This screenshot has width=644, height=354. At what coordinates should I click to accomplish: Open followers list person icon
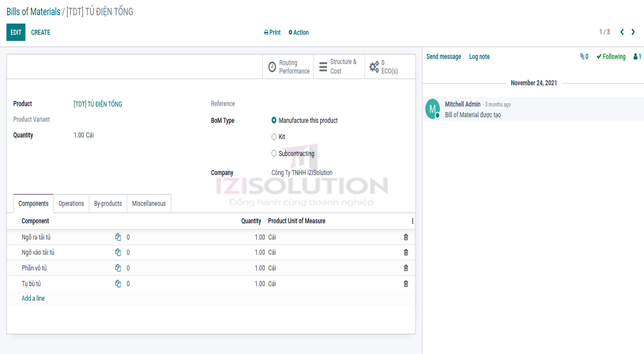tap(637, 57)
